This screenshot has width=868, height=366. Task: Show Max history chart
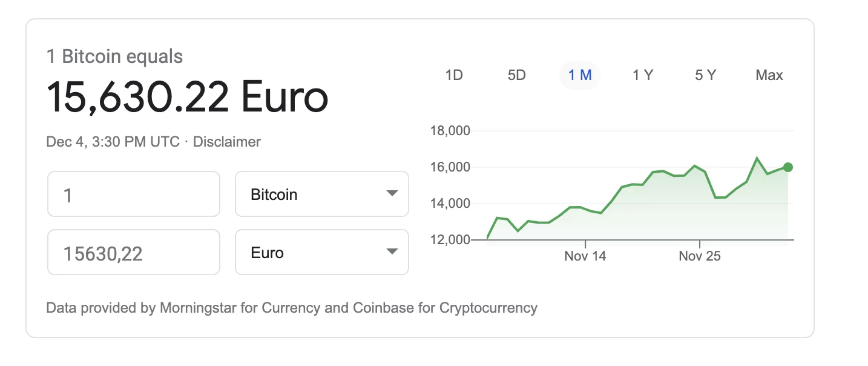[769, 75]
